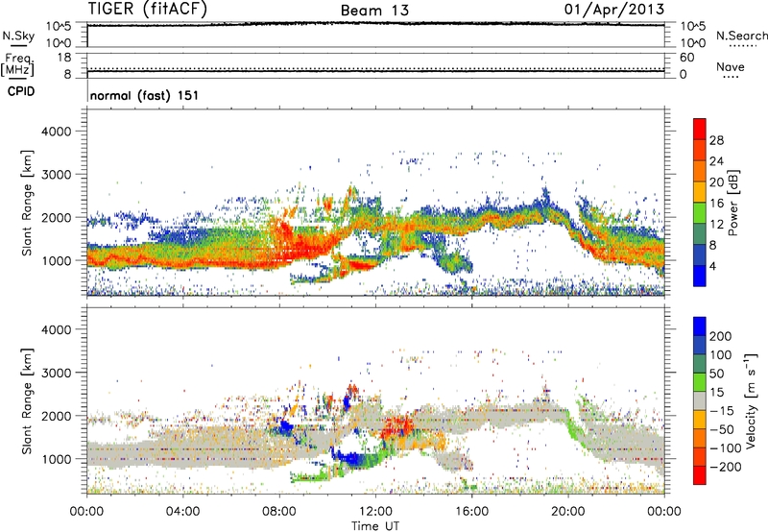Click the left '10^5' noise axis tick
The image size is (768, 532).
coord(59,26)
